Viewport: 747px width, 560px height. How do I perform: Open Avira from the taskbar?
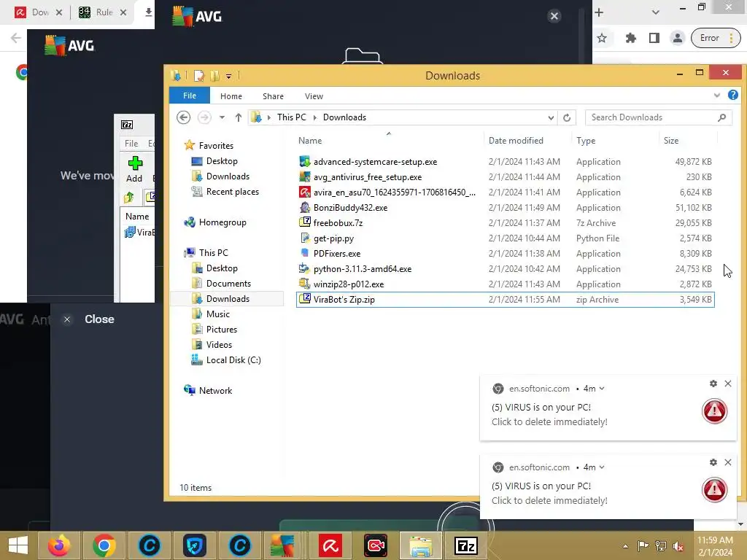[x=330, y=545]
